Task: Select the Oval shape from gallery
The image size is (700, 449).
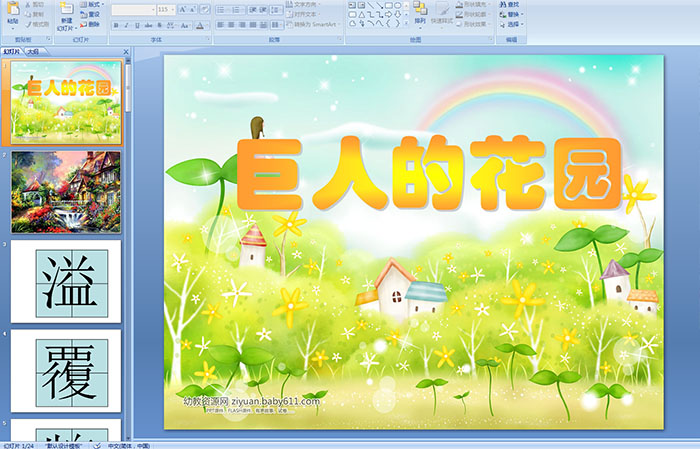Action: (397, 5)
